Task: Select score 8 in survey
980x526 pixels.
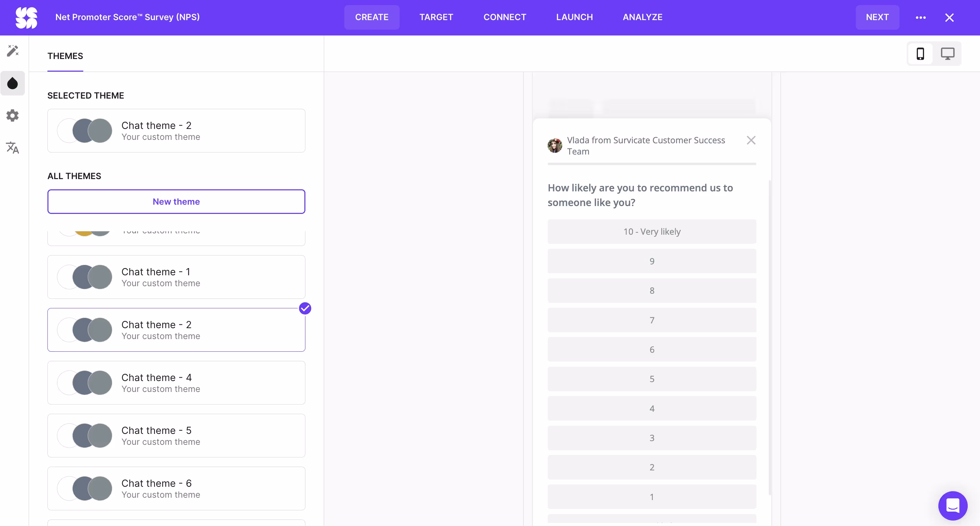Action: [652, 291]
